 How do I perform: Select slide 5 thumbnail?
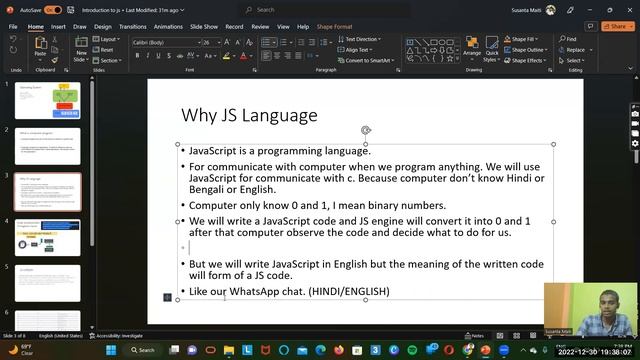coord(48,283)
